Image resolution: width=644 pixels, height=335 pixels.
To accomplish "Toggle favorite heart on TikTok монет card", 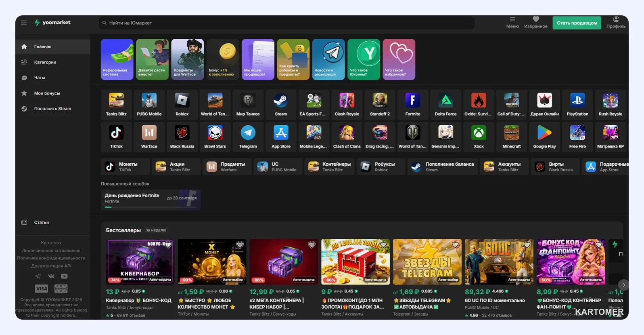I will pyautogui.click(x=240, y=245).
